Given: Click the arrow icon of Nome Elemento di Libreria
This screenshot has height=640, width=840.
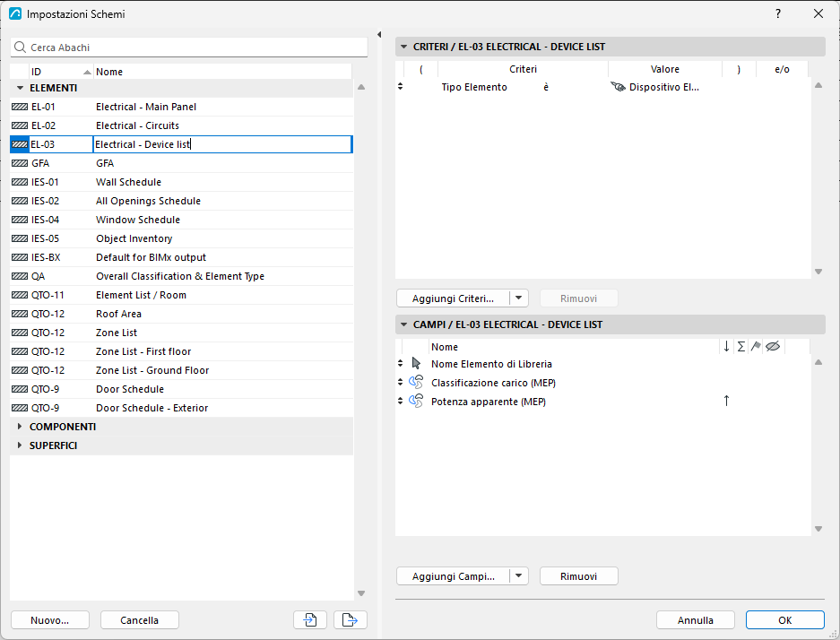Looking at the screenshot, I should coord(416,364).
